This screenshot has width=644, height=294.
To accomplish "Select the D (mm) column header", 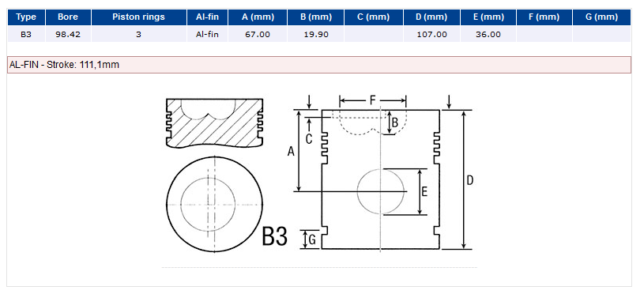I will click(431, 17).
